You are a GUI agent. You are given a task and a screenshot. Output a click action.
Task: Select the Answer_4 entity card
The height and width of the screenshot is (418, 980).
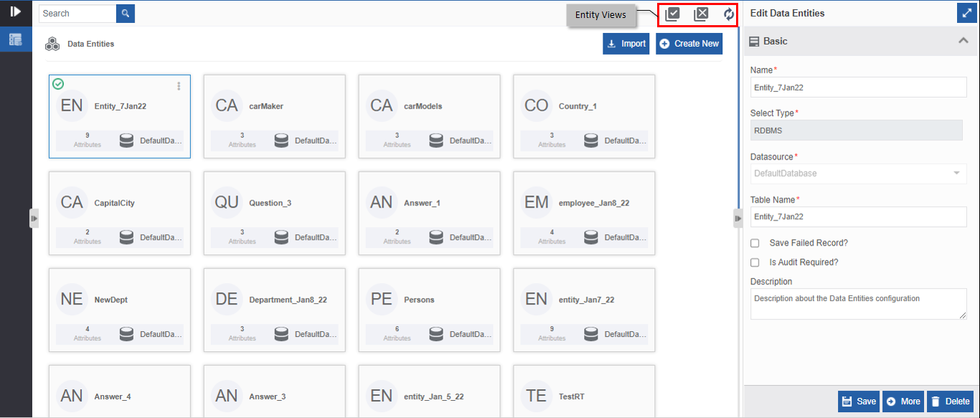pyautogui.click(x=120, y=391)
